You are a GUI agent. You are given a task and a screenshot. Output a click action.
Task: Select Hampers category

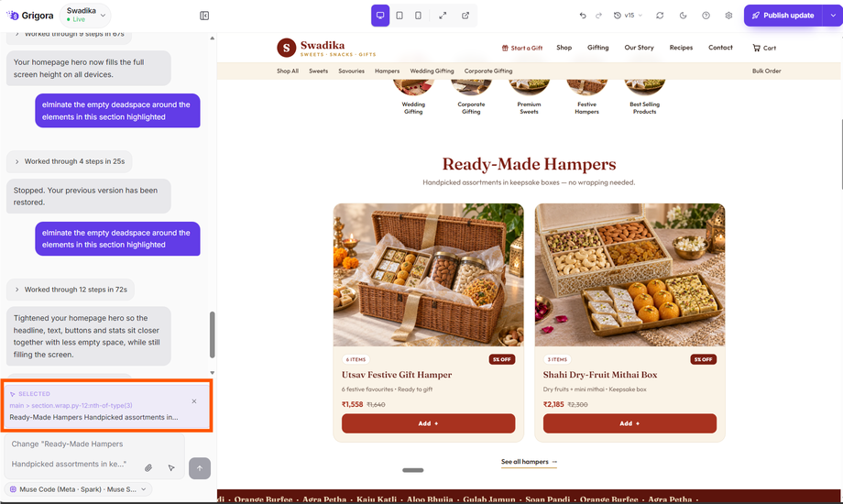387,71
